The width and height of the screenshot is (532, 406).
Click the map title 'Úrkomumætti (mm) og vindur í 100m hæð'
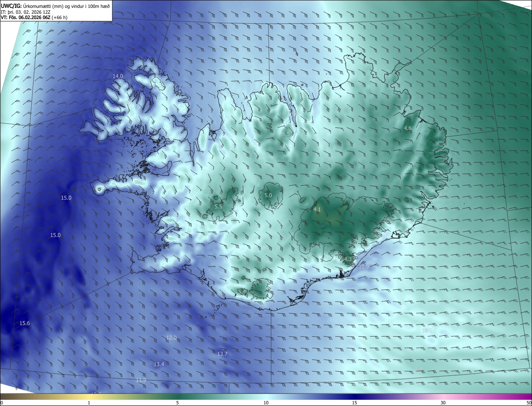coord(66,6)
